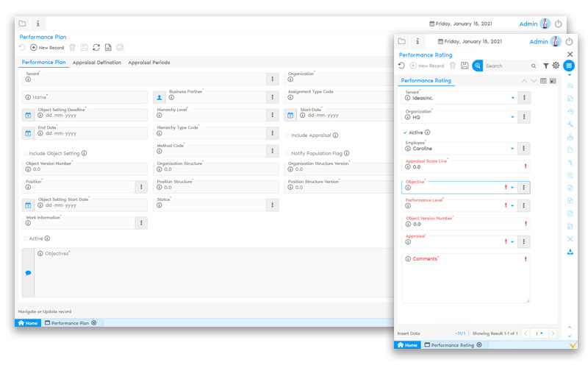
Task: Click the filter funnel icon beside search
Action: pos(545,66)
